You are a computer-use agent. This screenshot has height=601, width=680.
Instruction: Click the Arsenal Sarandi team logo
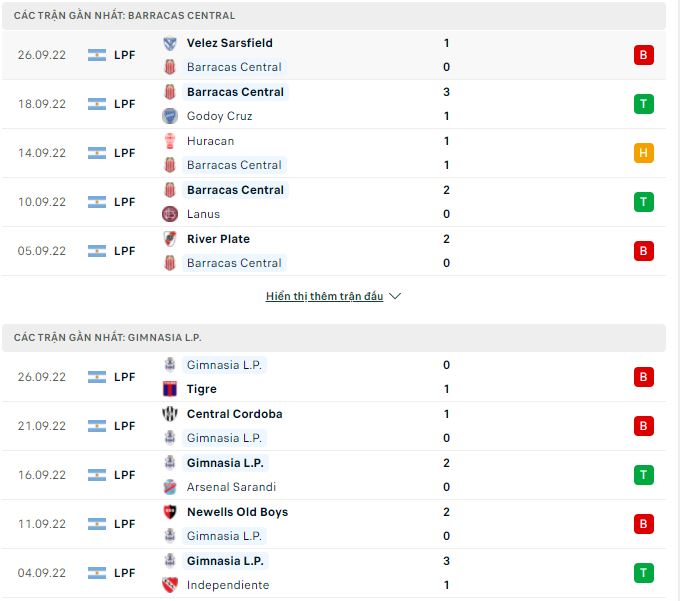[x=169, y=487]
